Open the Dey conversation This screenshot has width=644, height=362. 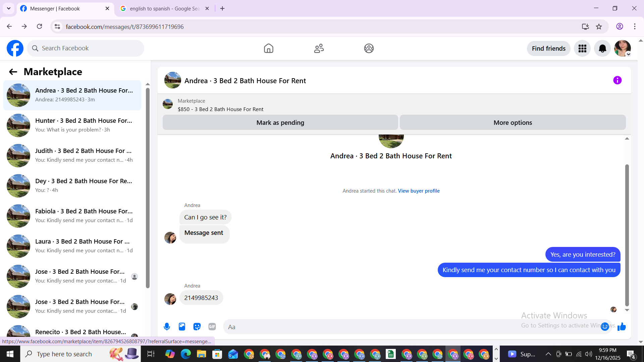tap(72, 186)
